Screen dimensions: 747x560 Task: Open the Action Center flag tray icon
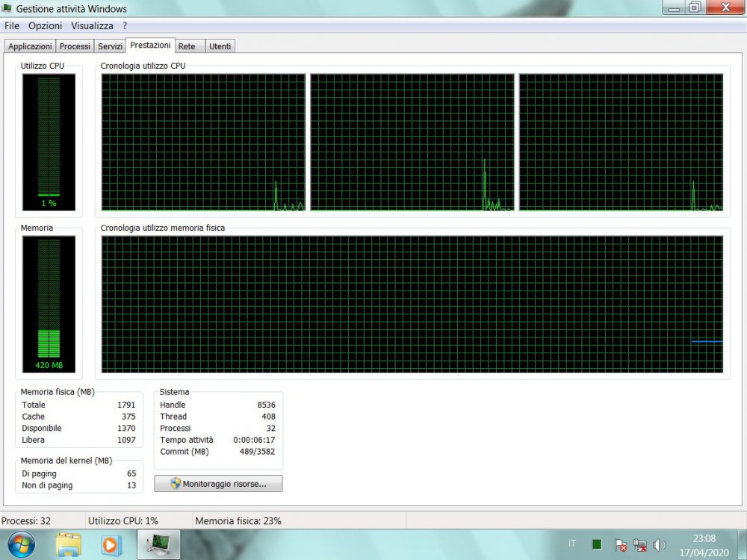click(x=620, y=545)
